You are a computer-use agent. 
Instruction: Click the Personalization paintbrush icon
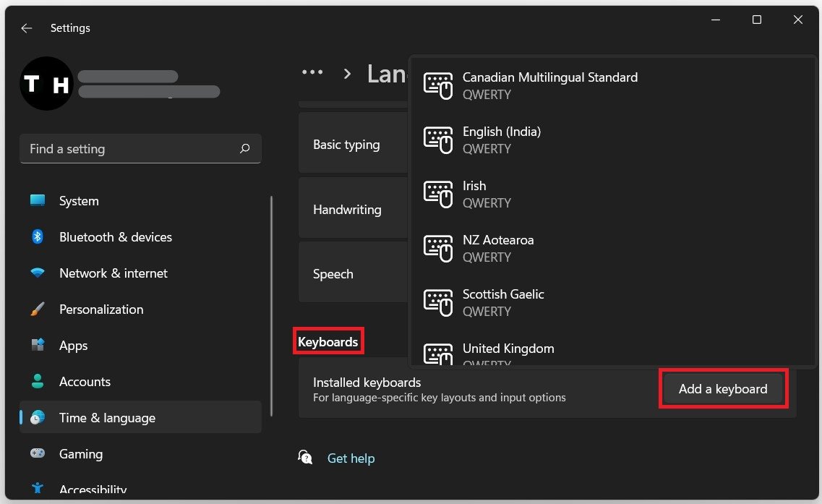tap(38, 309)
